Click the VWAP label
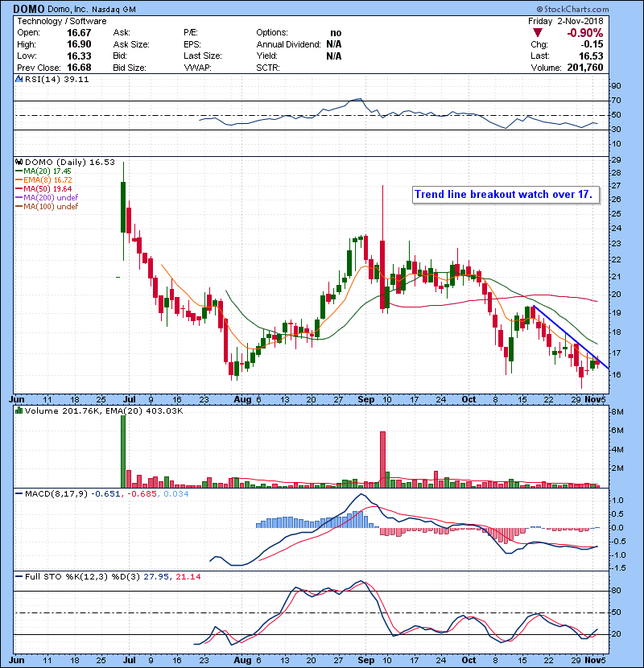 point(197,68)
